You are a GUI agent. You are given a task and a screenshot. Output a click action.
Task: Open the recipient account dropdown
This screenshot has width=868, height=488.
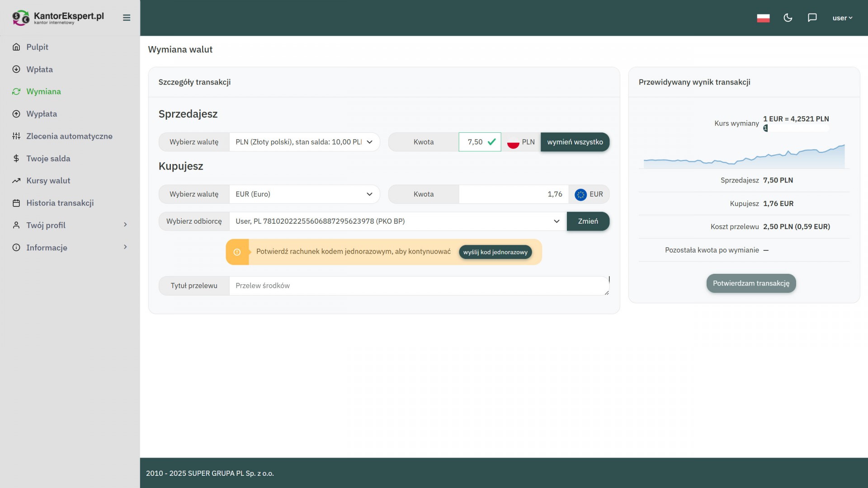click(x=398, y=221)
